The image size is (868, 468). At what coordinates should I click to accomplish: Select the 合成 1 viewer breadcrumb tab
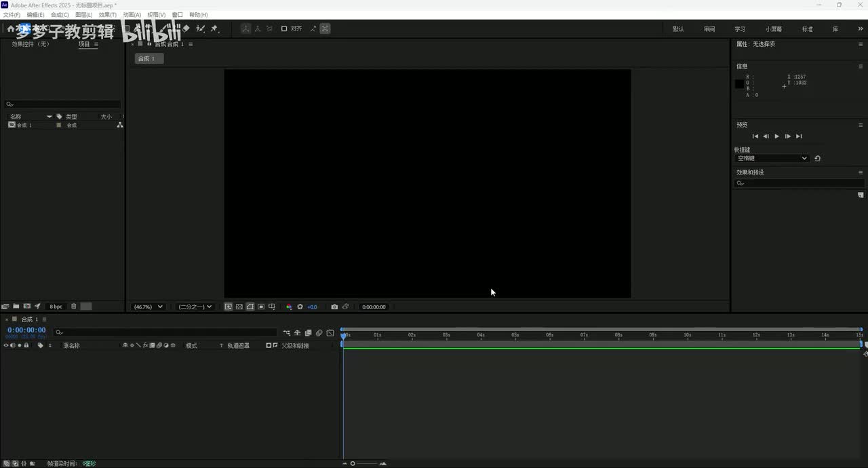[149, 58]
